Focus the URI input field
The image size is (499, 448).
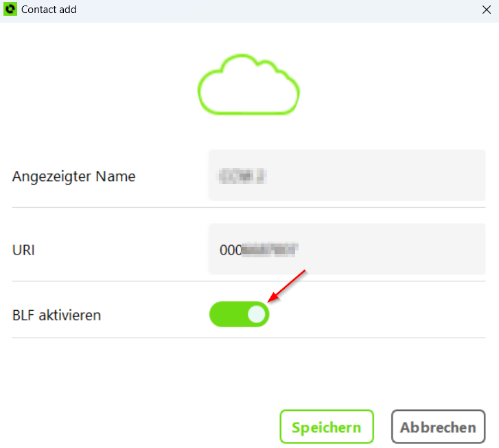(x=347, y=249)
